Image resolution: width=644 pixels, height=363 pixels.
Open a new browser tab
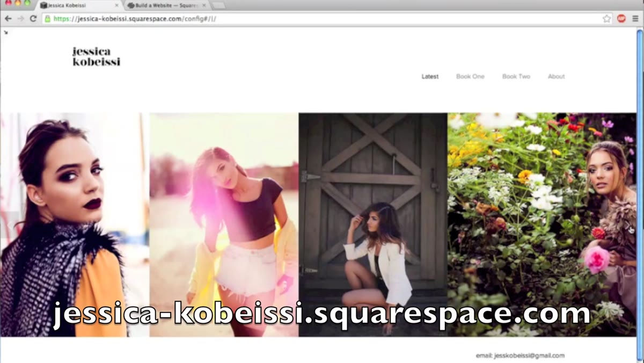click(x=218, y=5)
